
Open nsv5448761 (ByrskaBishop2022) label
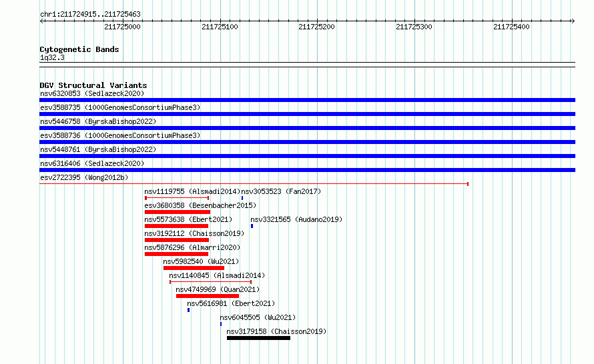pyautogui.click(x=98, y=149)
